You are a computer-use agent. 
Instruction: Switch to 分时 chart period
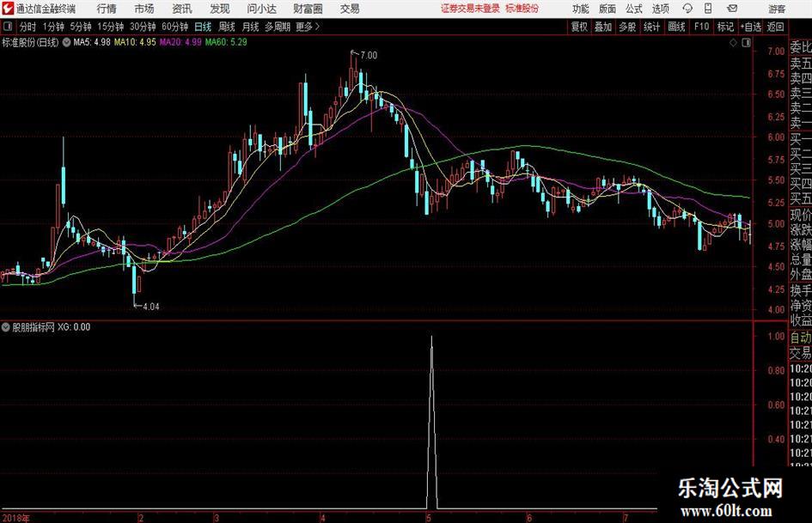click(28, 27)
